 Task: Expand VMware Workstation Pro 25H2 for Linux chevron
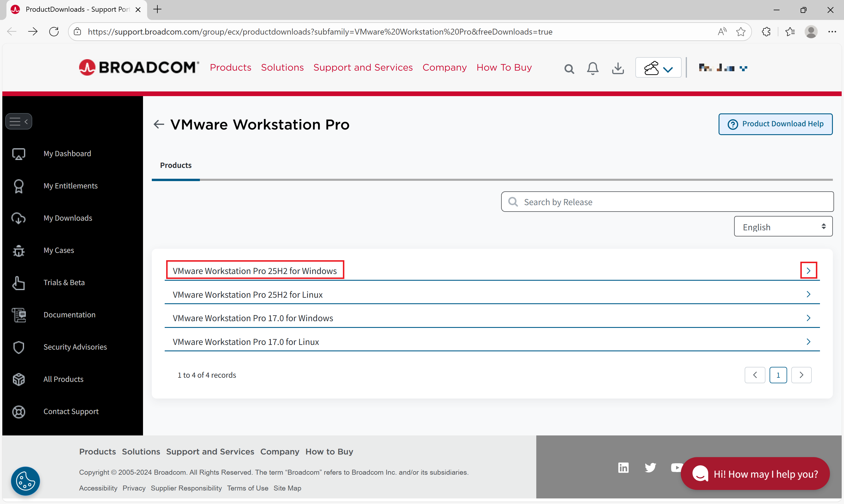(808, 294)
